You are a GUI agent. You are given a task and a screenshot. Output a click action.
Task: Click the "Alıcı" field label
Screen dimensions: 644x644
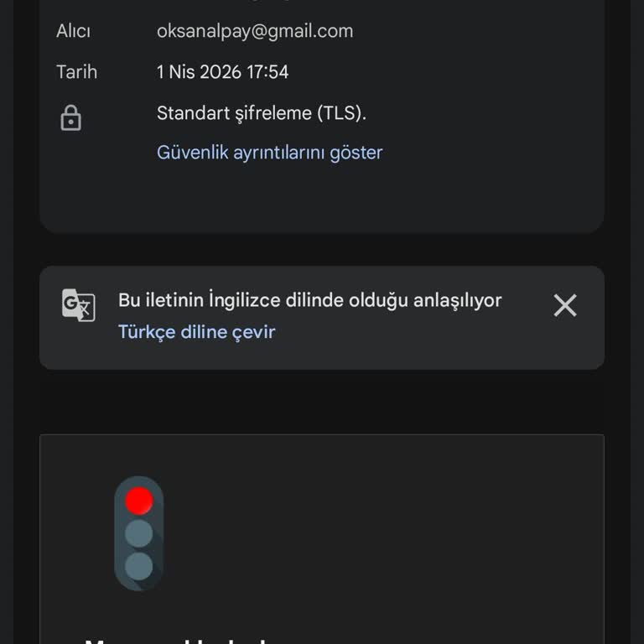(x=73, y=31)
